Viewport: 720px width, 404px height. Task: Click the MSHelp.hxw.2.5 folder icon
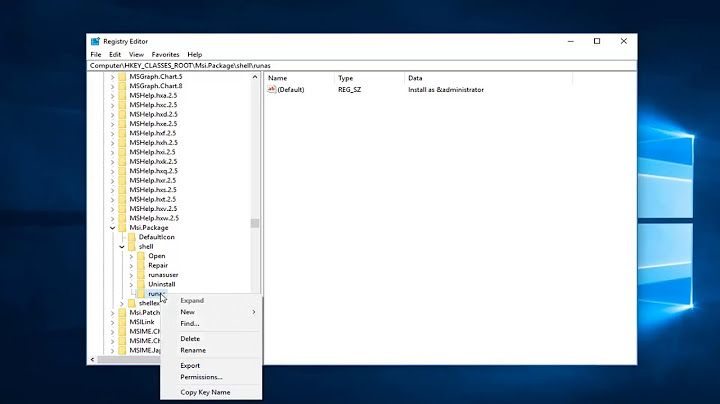click(122, 218)
